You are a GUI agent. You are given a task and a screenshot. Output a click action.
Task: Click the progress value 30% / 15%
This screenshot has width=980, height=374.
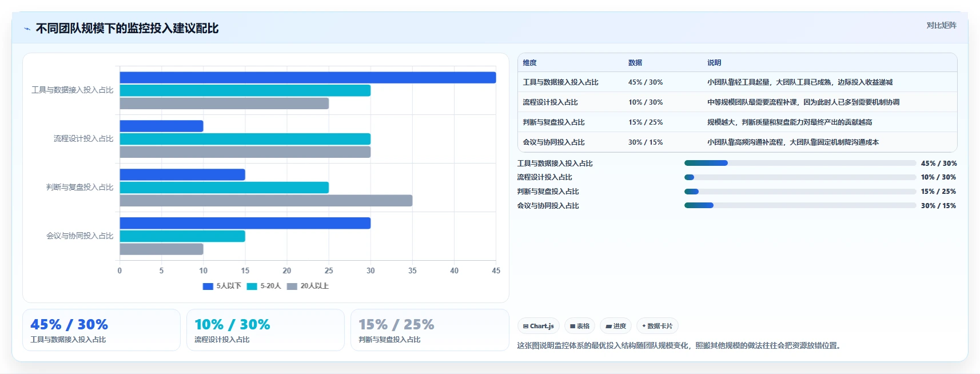click(x=938, y=206)
